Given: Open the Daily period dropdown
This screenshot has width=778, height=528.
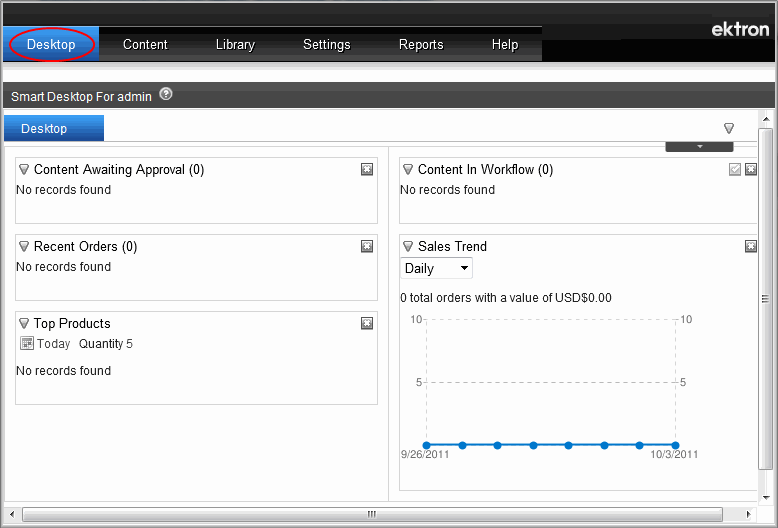Looking at the screenshot, I should click(x=436, y=268).
